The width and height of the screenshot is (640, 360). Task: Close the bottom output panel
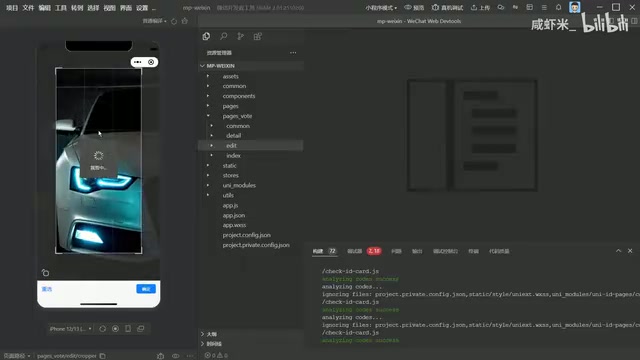tap(630, 251)
